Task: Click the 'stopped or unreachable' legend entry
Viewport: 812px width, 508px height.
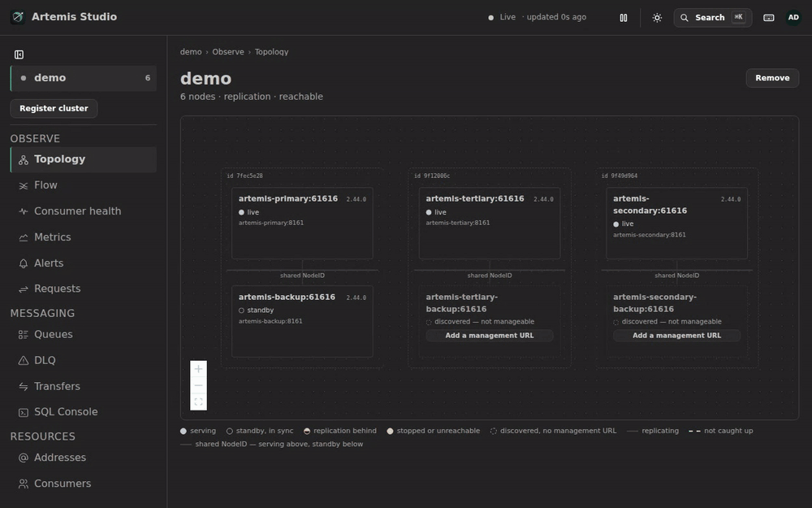Action: pos(434,431)
